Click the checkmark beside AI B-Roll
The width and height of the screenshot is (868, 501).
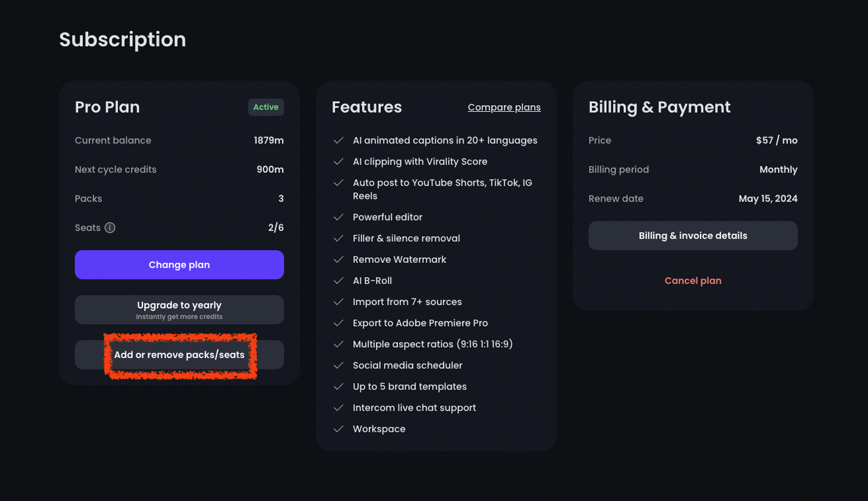338,281
